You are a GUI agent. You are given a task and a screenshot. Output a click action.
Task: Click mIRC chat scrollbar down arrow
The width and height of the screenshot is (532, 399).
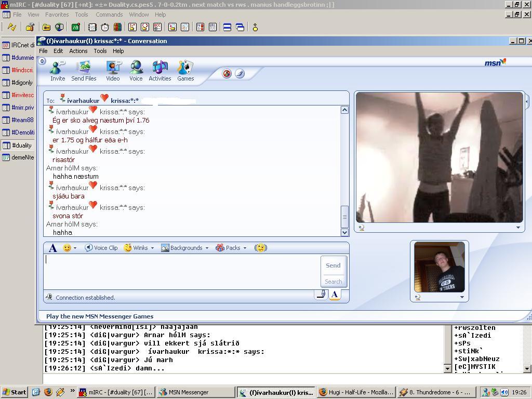[447, 368]
